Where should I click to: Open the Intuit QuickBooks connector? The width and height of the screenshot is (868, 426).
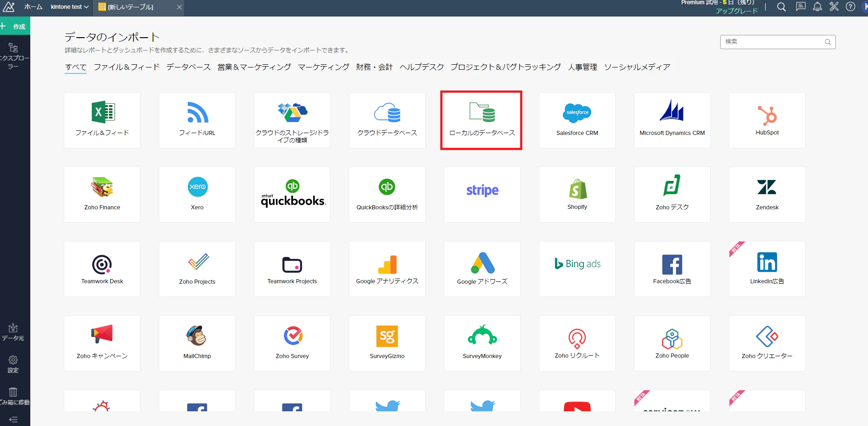pos(292,195)
